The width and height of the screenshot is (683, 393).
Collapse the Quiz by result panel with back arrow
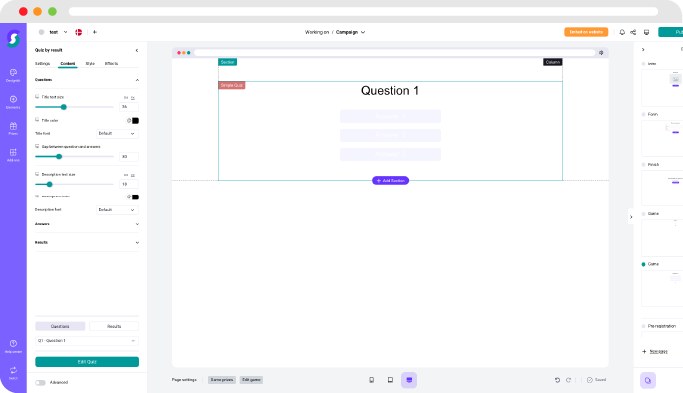pyautogui.click(x=137, y=51)
